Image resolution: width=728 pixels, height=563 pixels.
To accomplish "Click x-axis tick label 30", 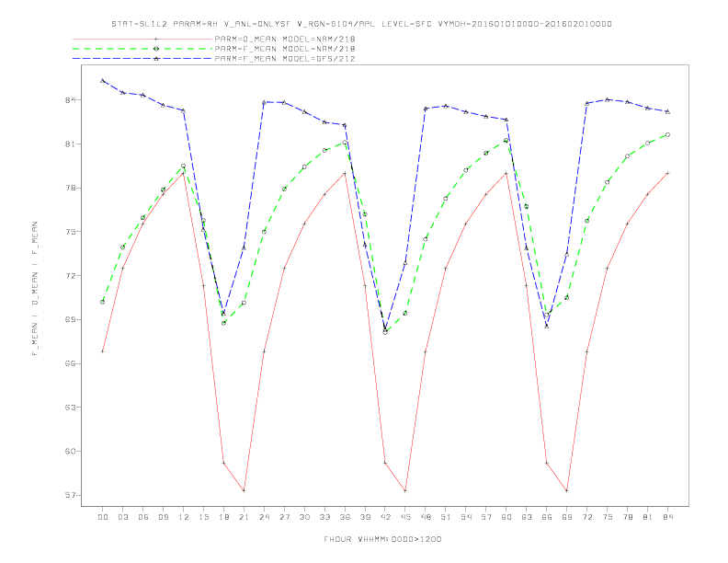I will 304,517.
